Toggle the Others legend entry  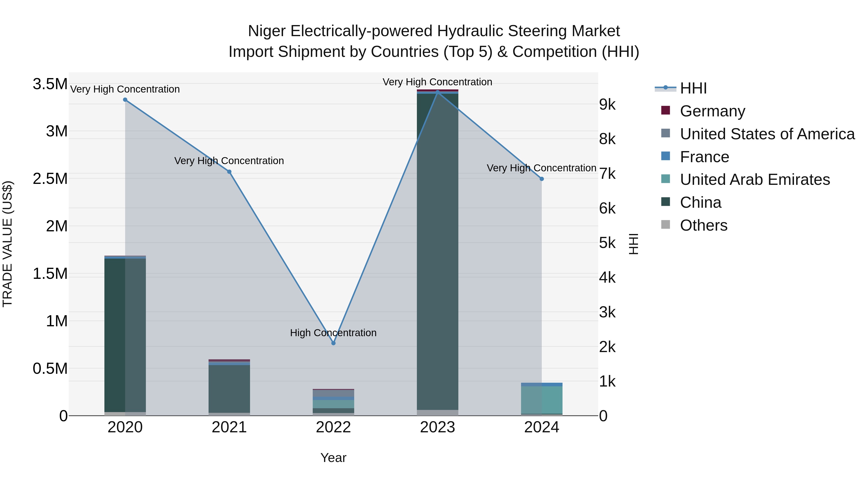coord(694,225)
